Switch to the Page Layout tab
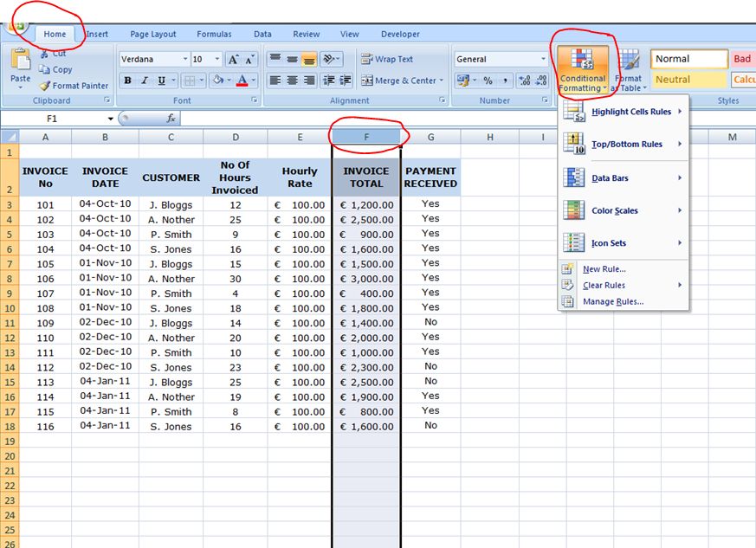The image size is (756, 548). (152, 35)
